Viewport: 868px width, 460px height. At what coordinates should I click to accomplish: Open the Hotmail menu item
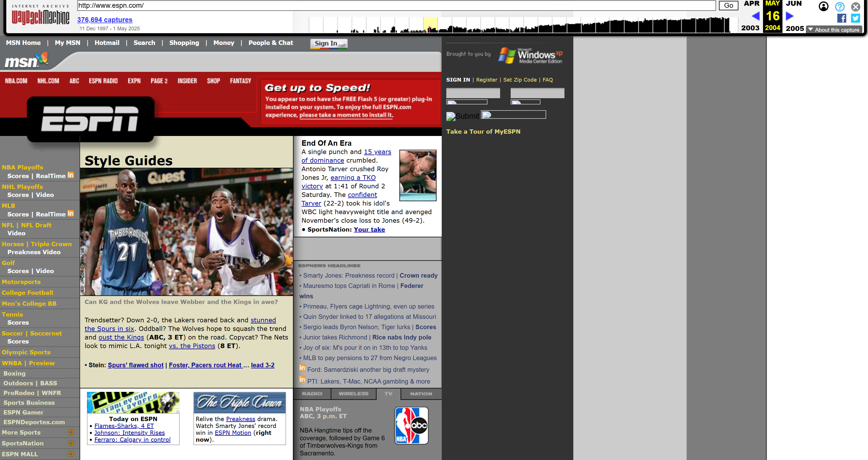pos(107,43)
